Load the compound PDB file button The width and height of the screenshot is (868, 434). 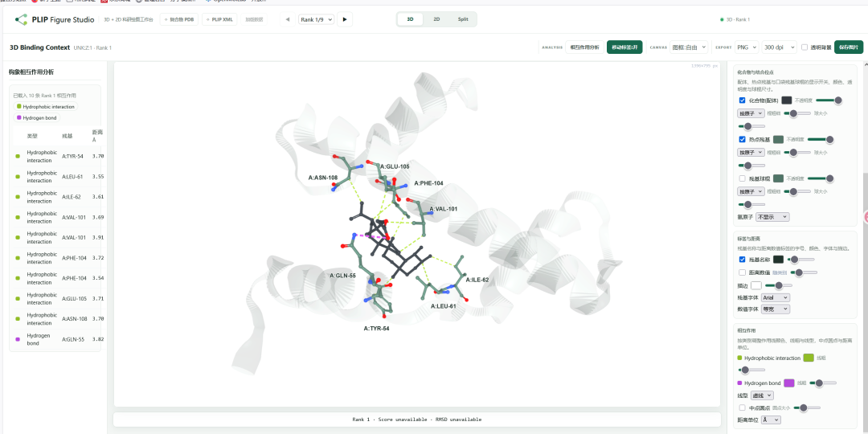tap(179, 19)
